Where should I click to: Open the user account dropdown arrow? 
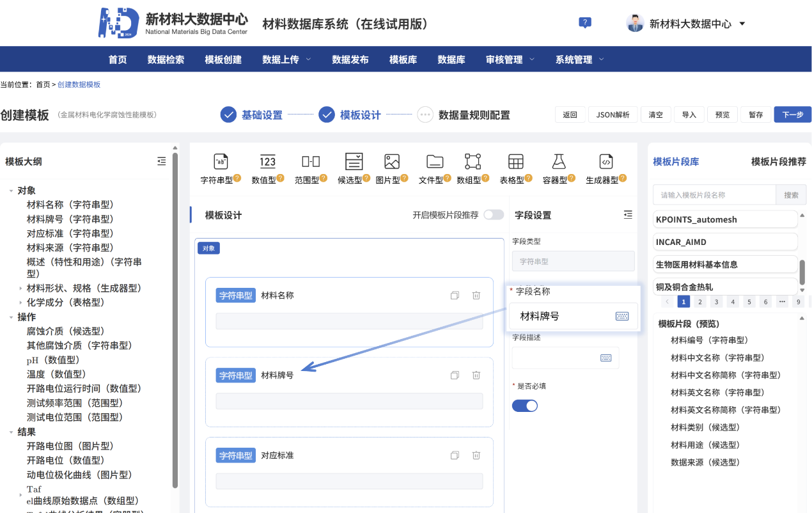click(x=742, y=24)
